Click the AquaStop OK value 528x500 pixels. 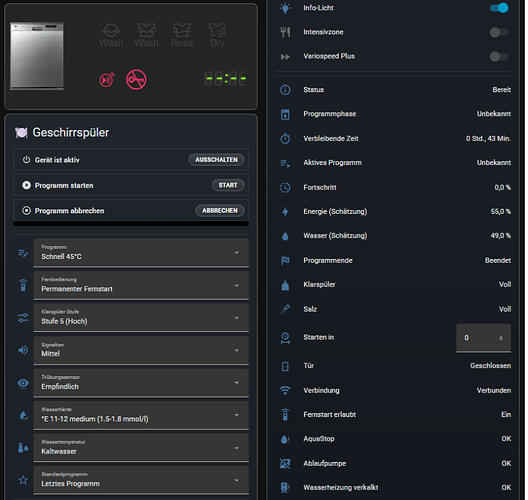point(506,439)
